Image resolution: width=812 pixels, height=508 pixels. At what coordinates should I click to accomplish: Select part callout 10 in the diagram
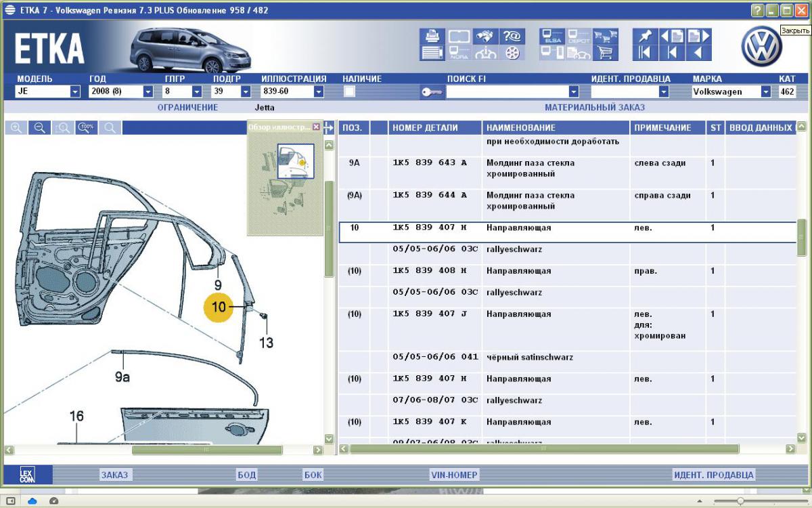pos(219,307)
